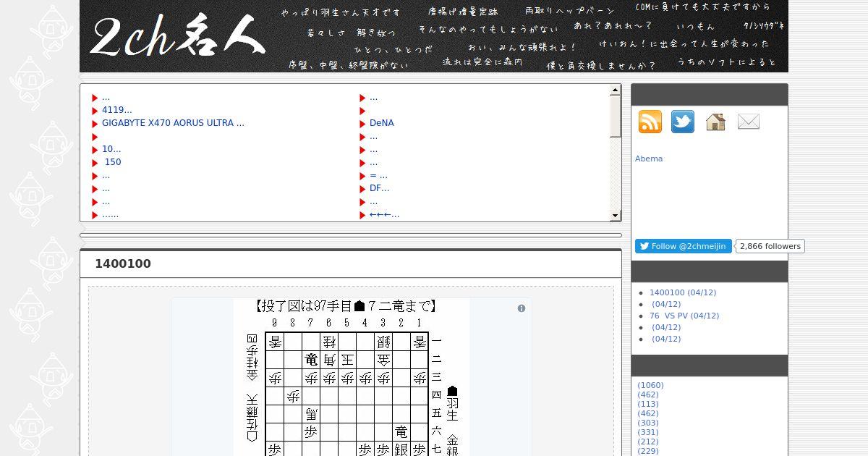Open the = ... headline link

click(x=378, y=175)
